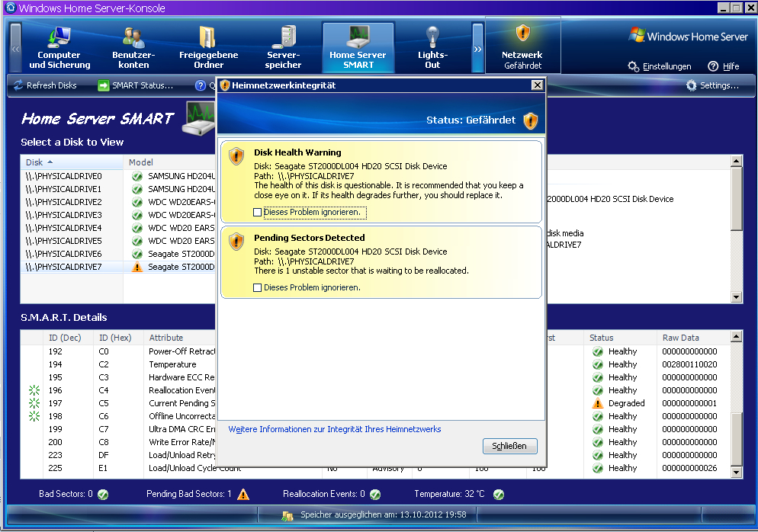This screenshot has height=532, width=758.
Task: Click Bad Sectors green check icon
Action: pos(103,495)
